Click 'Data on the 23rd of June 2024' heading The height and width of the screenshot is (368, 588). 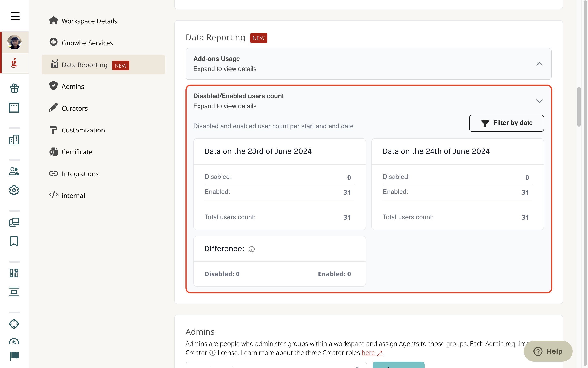point(258,151)
